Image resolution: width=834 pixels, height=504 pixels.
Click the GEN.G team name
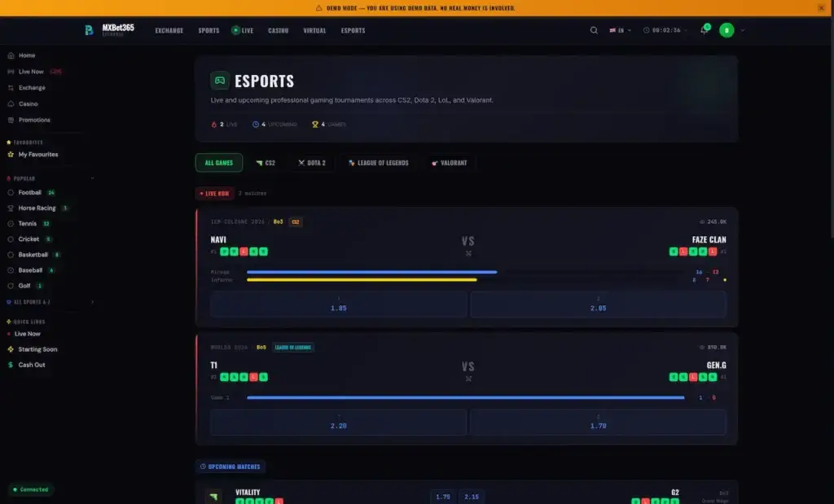pos(717,366)
